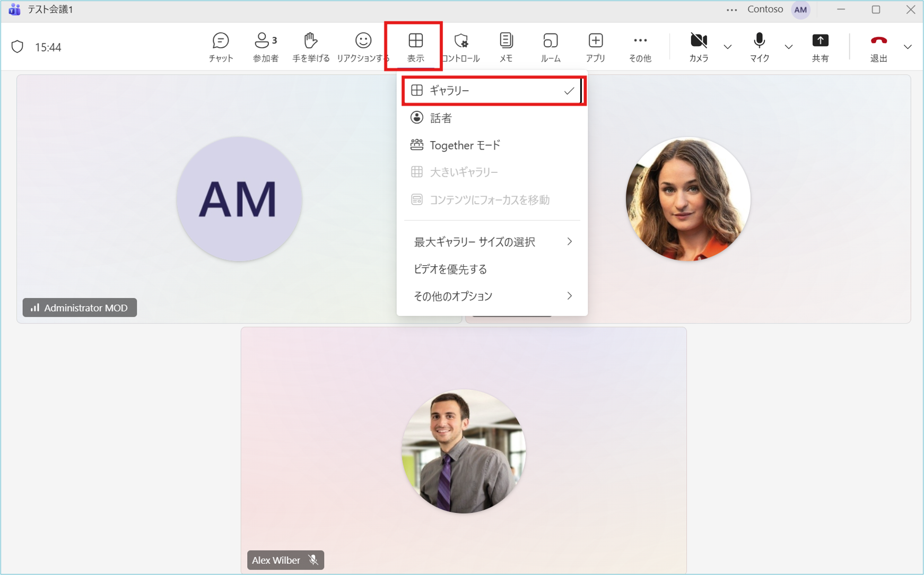This screenshot has width=924, height=575.
Task: Click Alex Wilber's profile picture
Action: (463, 451)
